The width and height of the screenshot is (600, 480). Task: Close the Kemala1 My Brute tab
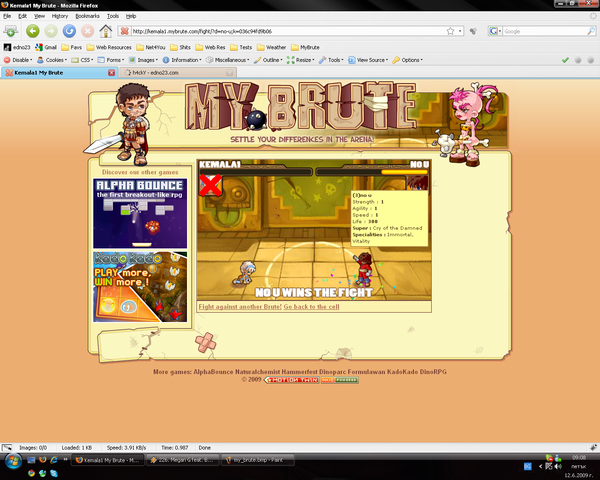tap(111, 73)
